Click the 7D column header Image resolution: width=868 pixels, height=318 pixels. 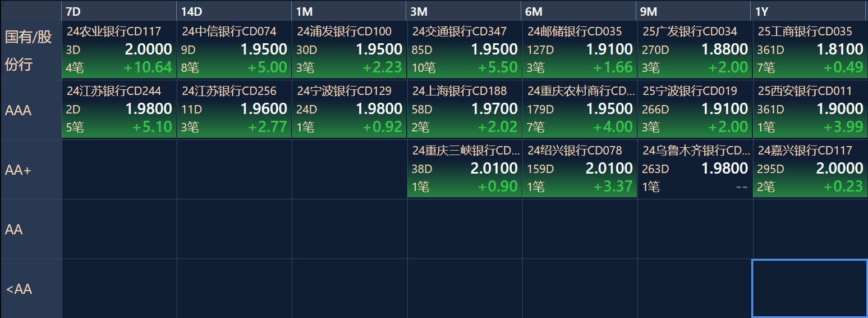click(x=119, y=11)
